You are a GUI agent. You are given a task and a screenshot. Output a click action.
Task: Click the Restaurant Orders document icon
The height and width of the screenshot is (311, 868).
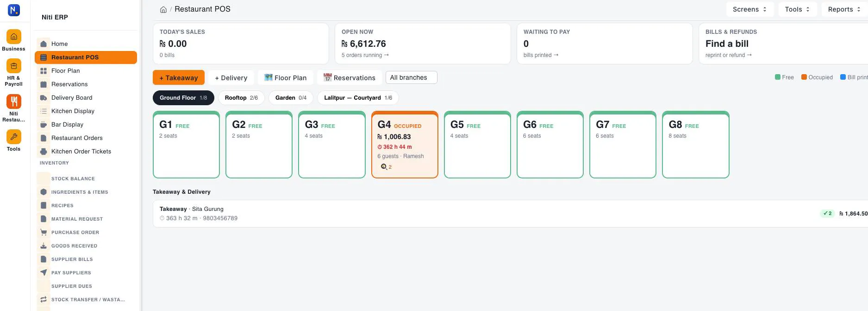(x=44, y=138)
